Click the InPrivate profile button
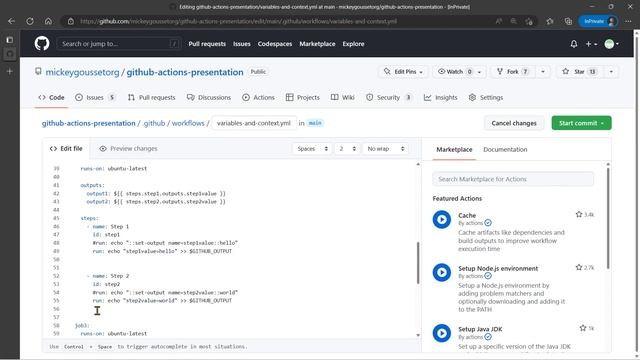 pyautogui.click(x=598, y=21)
